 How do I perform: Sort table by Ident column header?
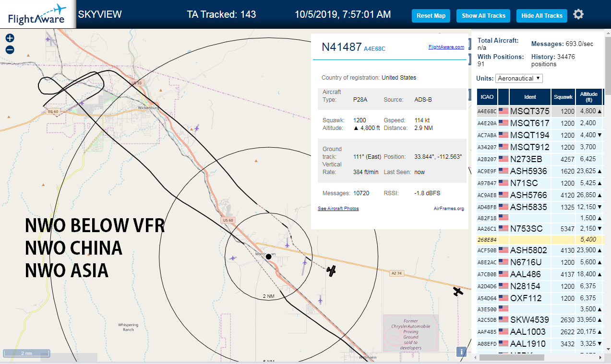[530, 97]
